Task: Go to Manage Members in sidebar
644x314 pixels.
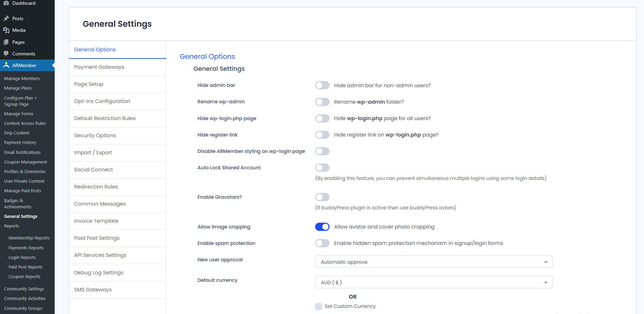Action: click(x=22, y=79)
